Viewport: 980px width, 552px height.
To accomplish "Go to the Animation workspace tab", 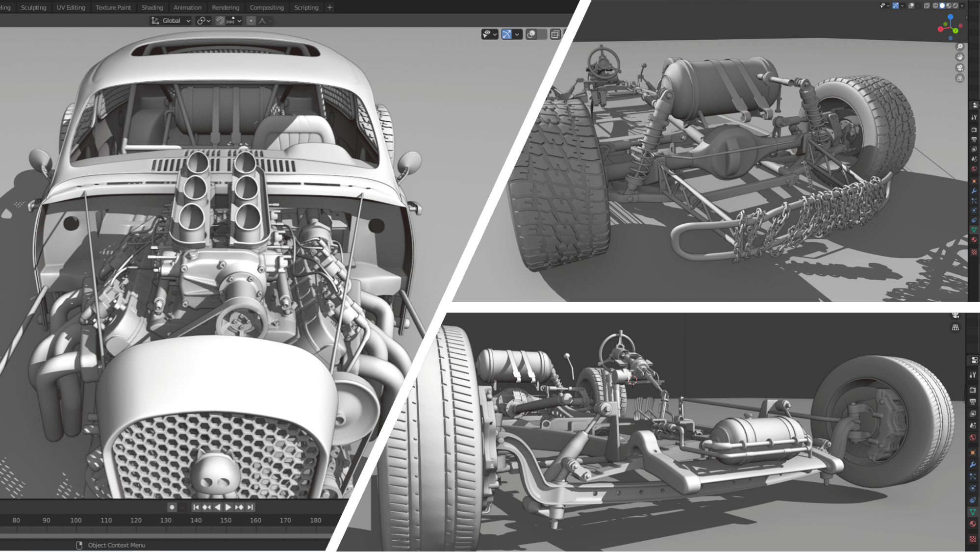I will tap(187, 7).
